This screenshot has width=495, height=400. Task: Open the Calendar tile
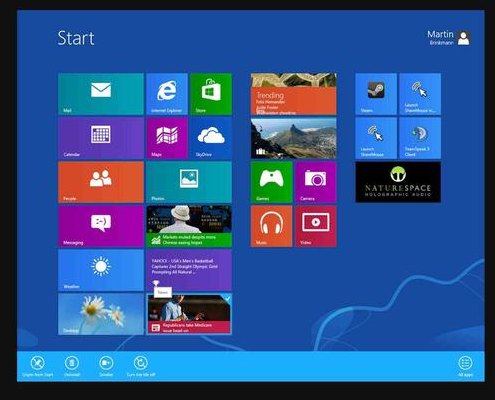(101, 138)
